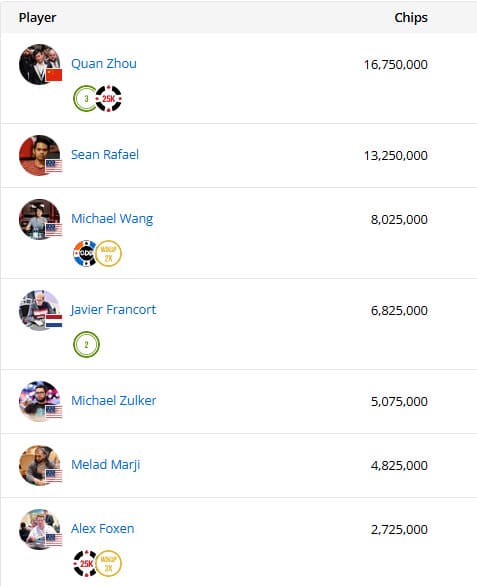Click Quan Zhou's 25K chip badge
This screenshot has height=586, width=477.
tap(108, 99)
